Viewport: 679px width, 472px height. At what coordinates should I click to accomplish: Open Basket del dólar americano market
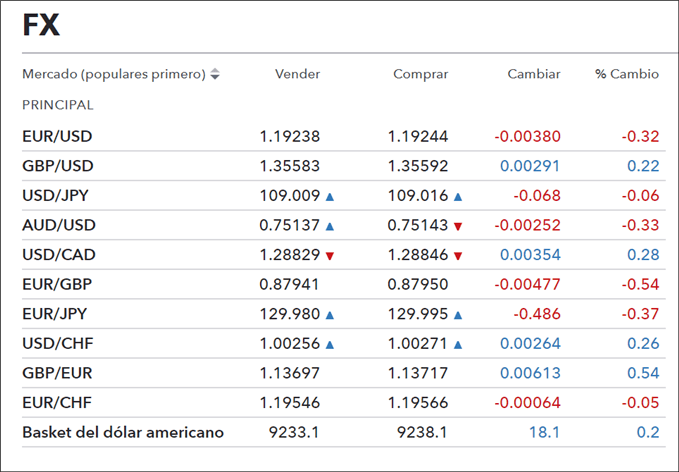pos(123,432)
